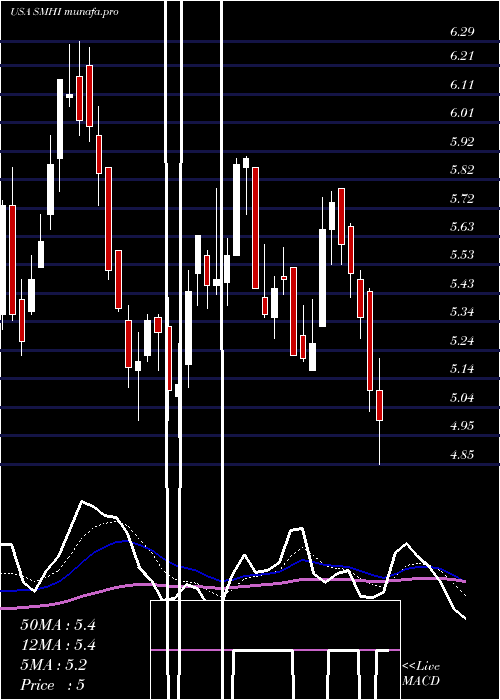Click the 5.72 price level label

coord(462,199)
